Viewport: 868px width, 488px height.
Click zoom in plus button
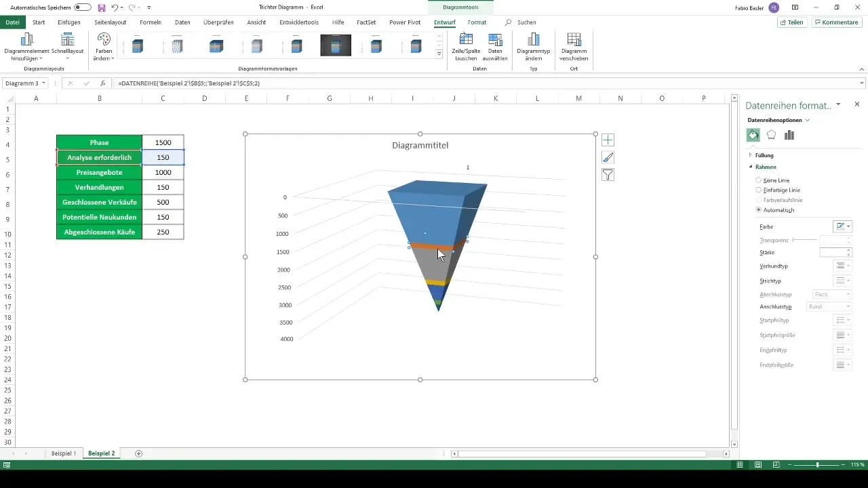pyautogui.click(x=843, y=465)
